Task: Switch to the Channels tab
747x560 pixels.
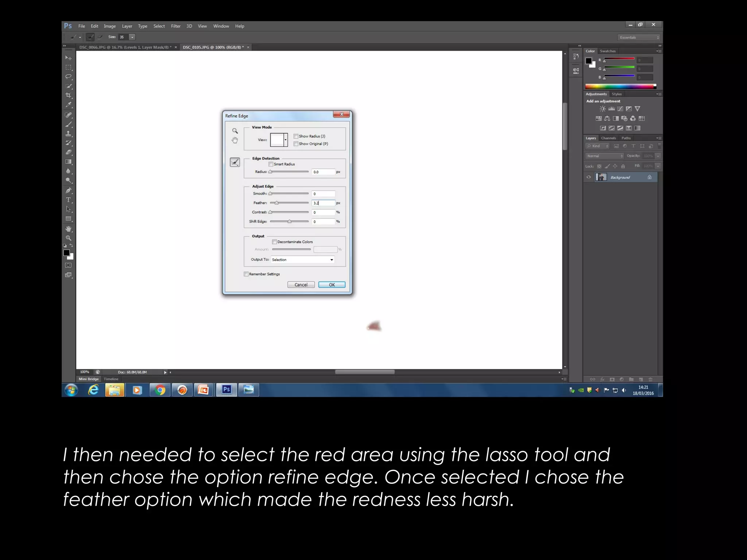Action: [x=608, y=138]
